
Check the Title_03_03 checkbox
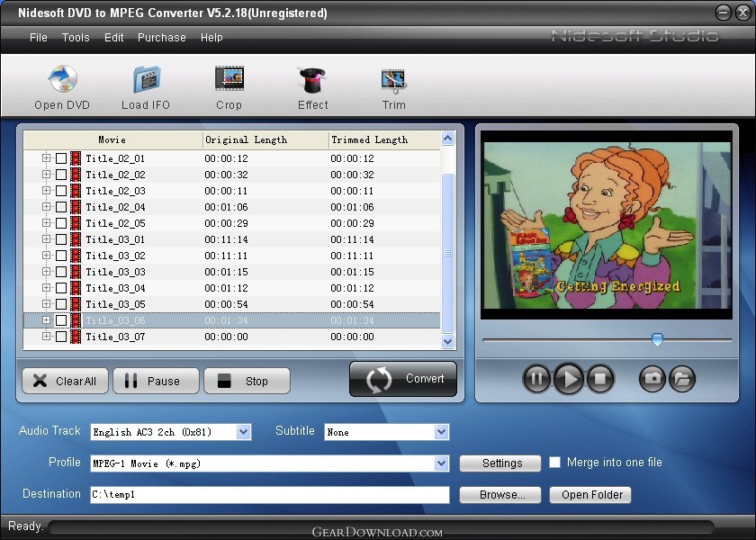tap(61, 272)
